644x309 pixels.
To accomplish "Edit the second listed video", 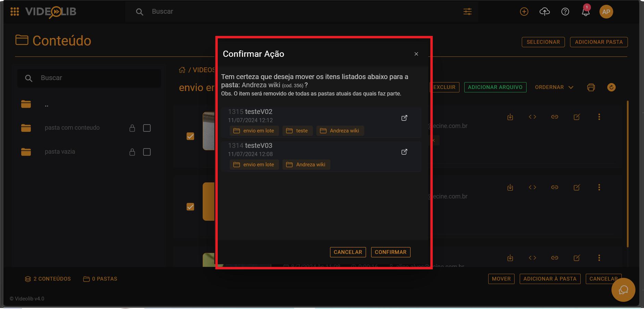I will tap(577, 188).
